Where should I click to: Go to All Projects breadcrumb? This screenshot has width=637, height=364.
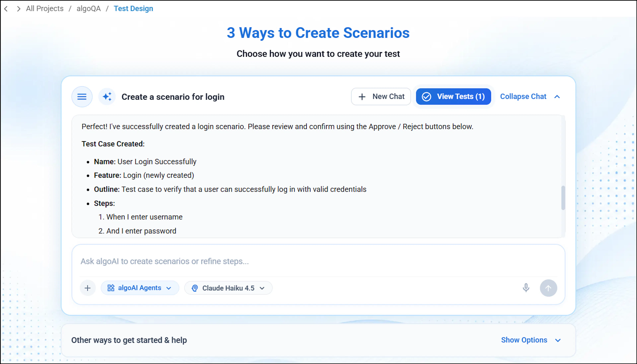[x=45, y=8]
